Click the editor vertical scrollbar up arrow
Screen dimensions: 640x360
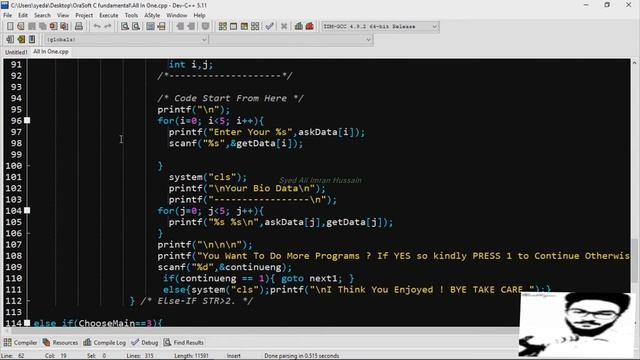[x=635, y=63]
